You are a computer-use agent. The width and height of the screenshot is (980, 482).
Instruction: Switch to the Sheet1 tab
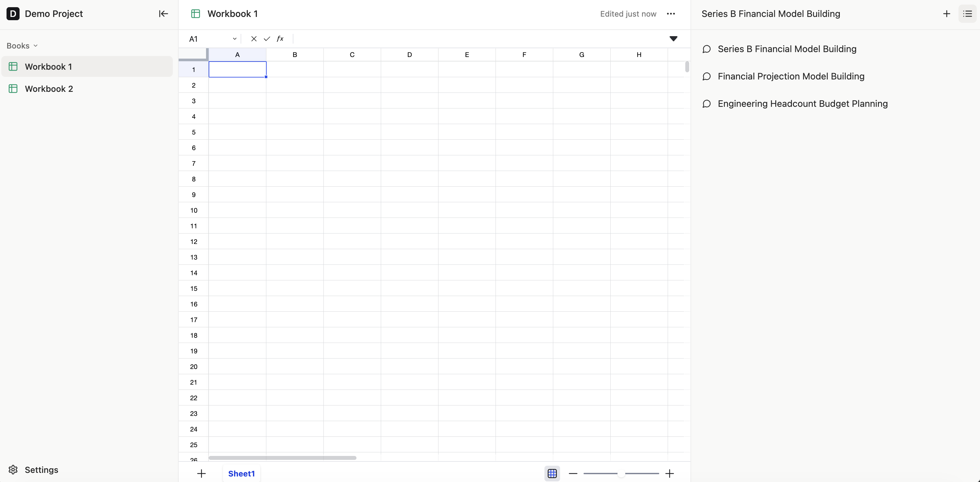(x=242, y=473)
